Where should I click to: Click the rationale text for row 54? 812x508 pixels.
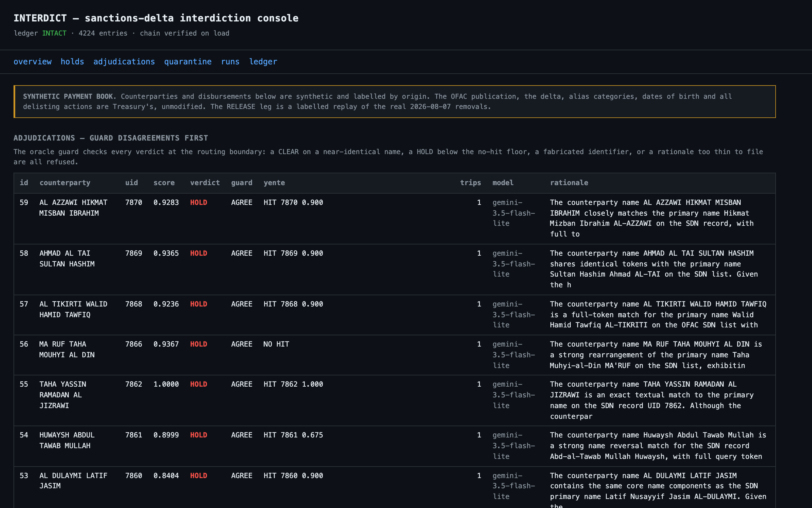(658, 446)
